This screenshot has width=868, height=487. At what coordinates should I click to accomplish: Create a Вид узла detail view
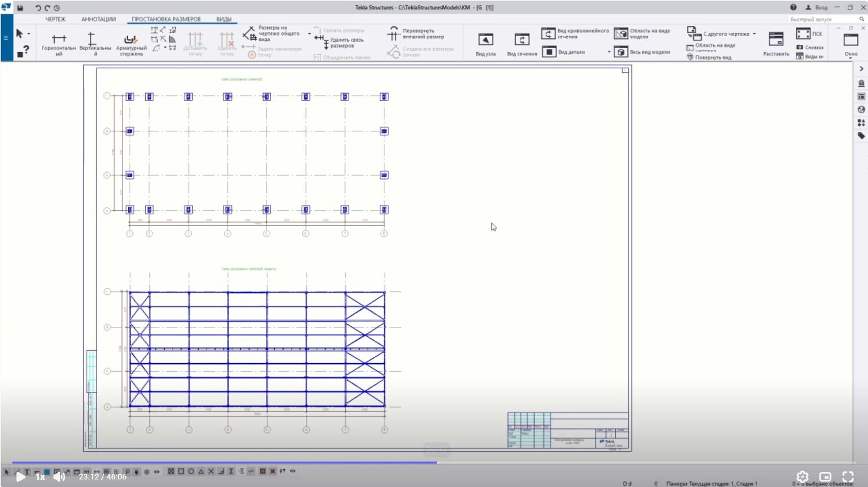486,44
